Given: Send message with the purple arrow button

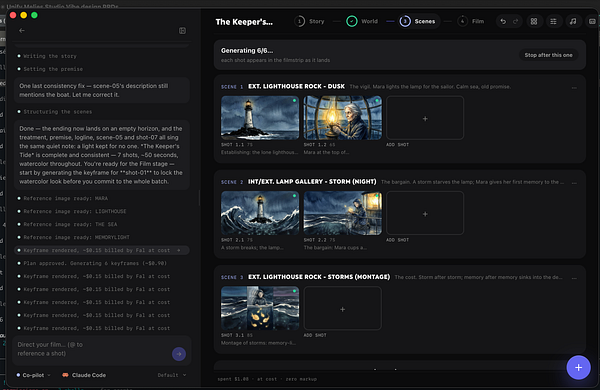Looking at the screenshot, I should (179, 354).
